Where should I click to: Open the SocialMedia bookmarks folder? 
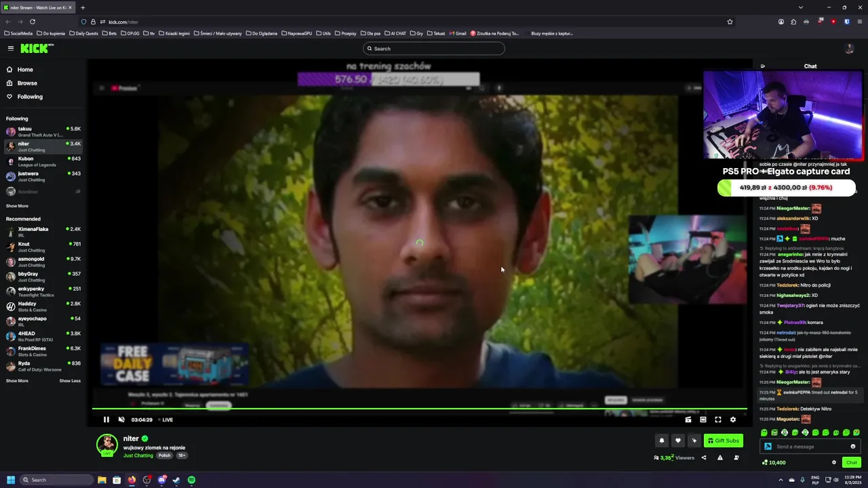18,33
